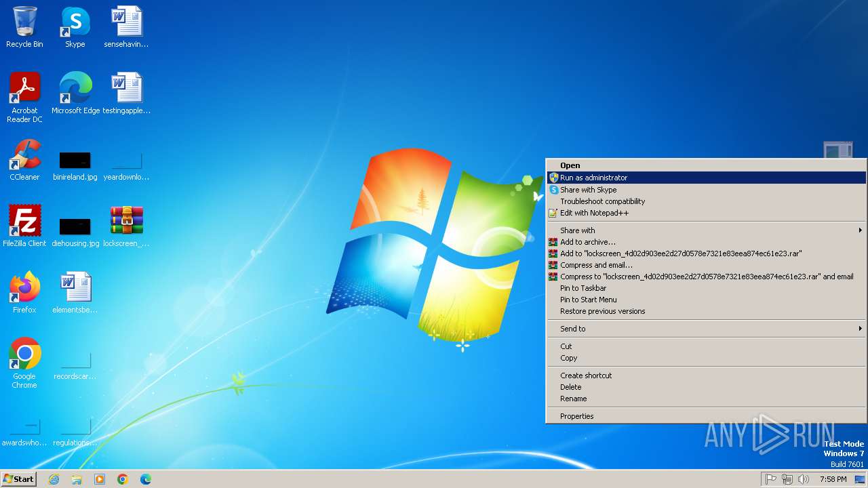Select the CCleaner desktop shortcut

24,160
